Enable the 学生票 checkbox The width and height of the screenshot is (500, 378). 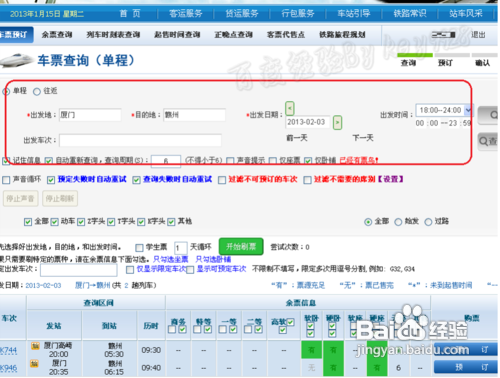tap(139, 248)
